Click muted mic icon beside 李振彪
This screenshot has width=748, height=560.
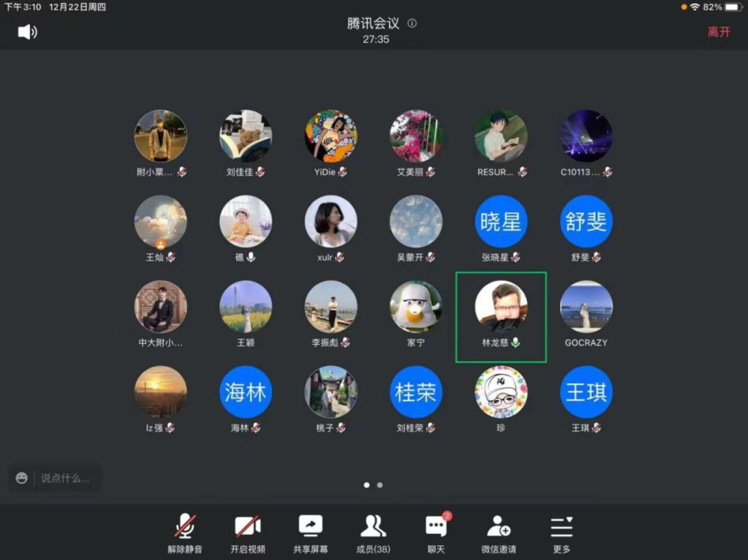click(x=346, y=342)
